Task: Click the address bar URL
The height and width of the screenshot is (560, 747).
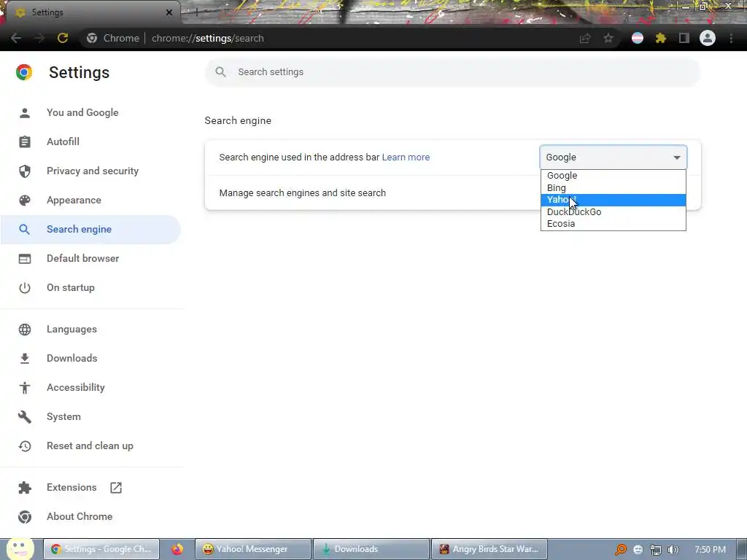Action: pyautogui.click(x=208, y=38)
